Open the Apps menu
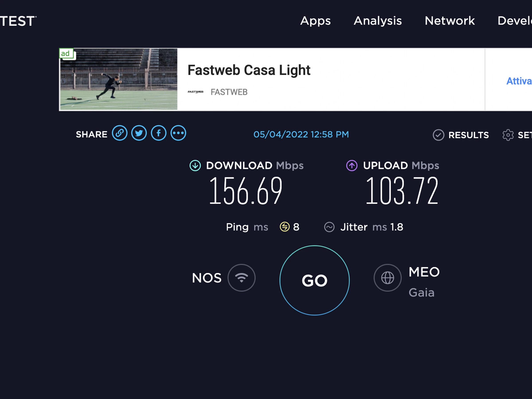Screen dimensions: 532x399 tap(315, 21)
